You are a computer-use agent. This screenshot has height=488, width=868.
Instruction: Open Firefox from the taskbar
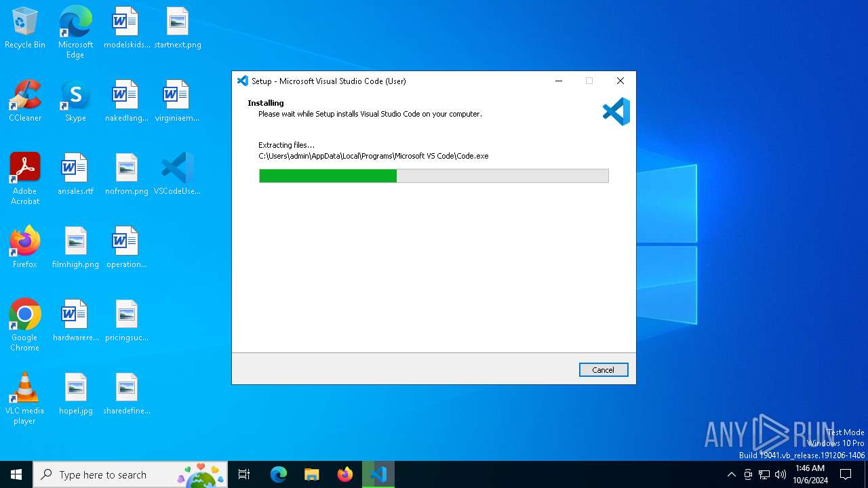pyautogui.click(x=345, y=474)
